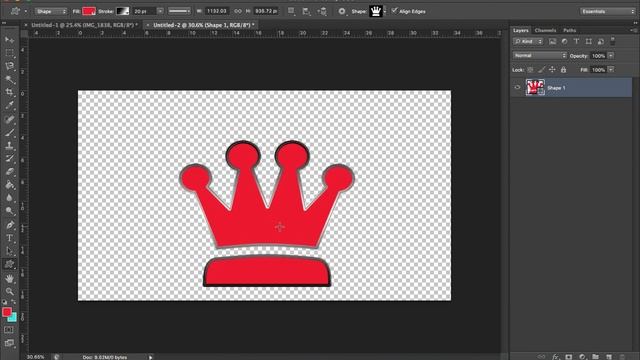
Task: Change the screen mode
Action: coord(9,343)
